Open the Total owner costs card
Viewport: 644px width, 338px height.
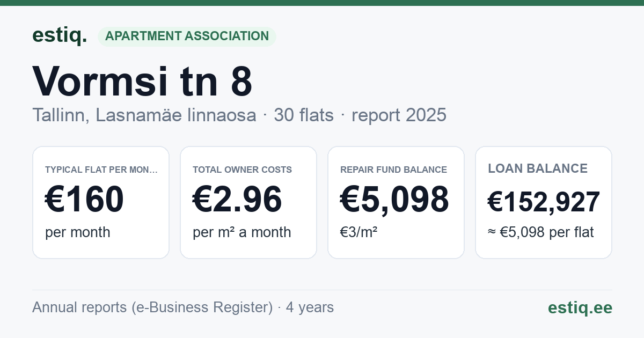pyautogui.click(x=248, y=202)
